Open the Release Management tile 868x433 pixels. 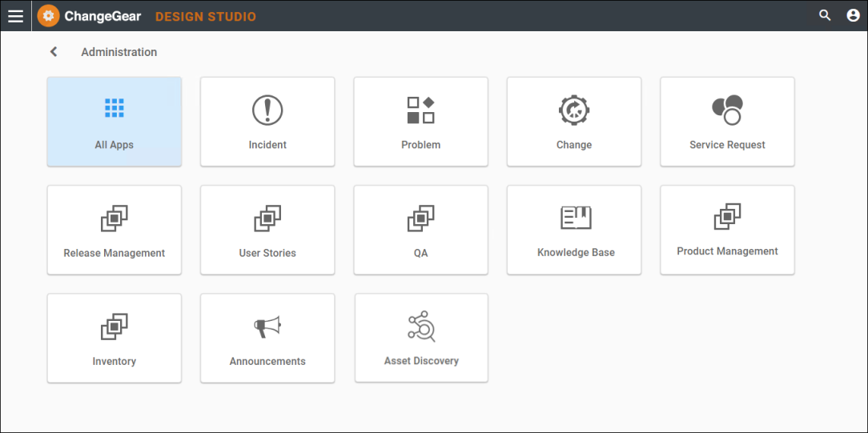point(115,230)
